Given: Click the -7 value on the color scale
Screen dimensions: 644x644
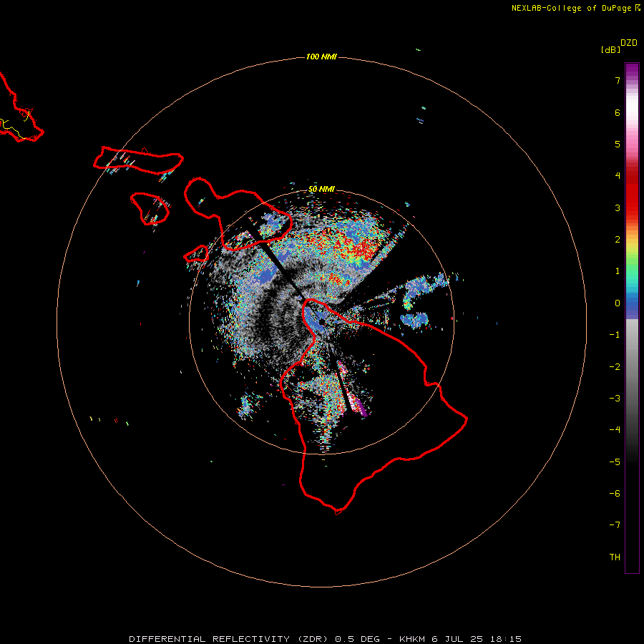Looking at the screenshot, I should 615,525.
